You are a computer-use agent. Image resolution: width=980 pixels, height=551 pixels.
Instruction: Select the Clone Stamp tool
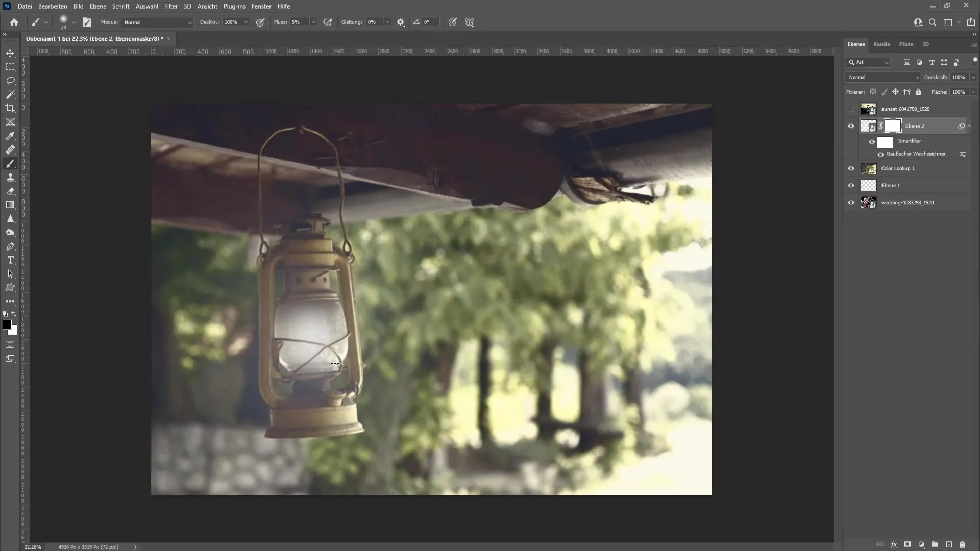click(x=10, y=178)
